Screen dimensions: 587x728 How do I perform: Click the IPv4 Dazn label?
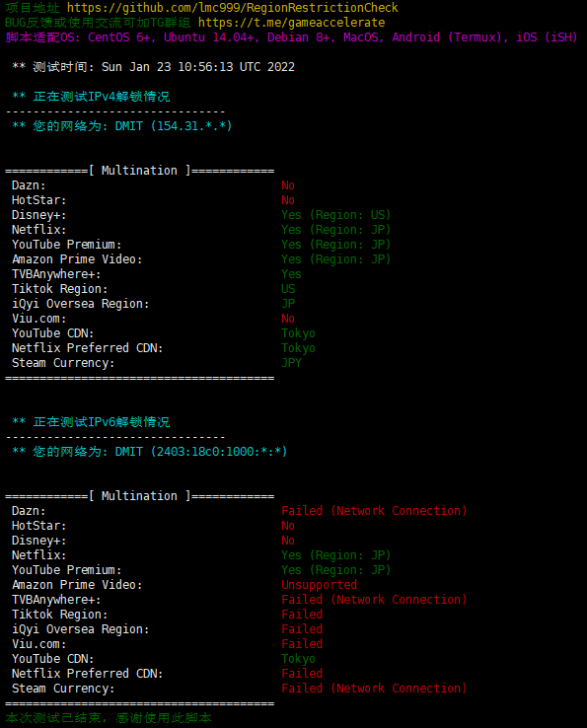pos(29,185)
